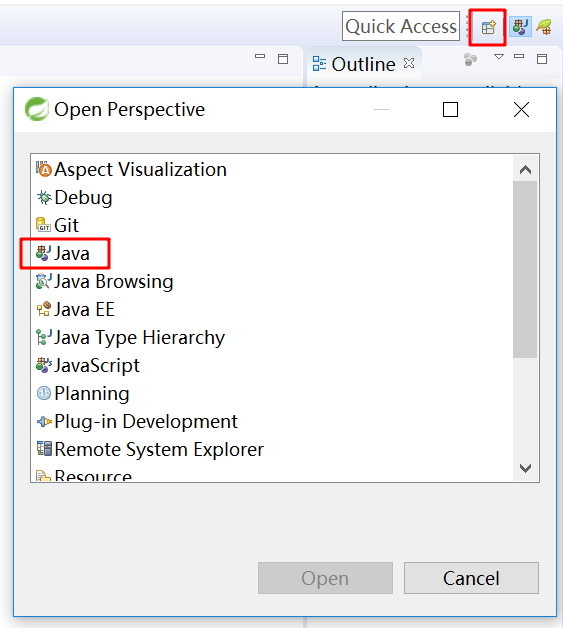Click the Debug bug icon
Image resolution: width=563 pixels, height=628 pixels.
44,197
